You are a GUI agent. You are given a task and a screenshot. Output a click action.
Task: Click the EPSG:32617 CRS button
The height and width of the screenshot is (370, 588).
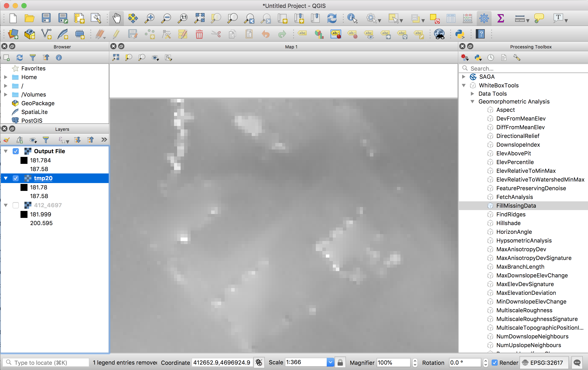click(544, 363)
